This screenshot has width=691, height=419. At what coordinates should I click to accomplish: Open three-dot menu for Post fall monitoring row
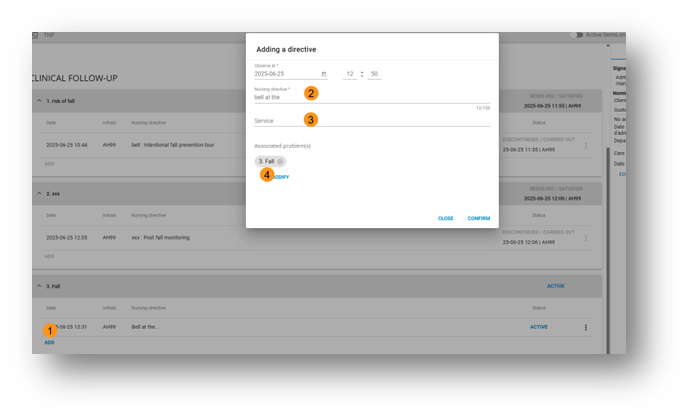[586, 238]
